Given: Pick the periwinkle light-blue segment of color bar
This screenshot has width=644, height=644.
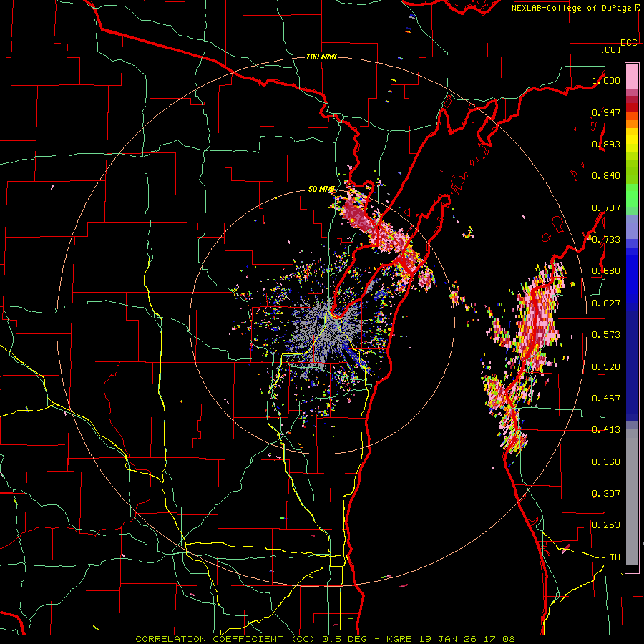Looking at the screenshot, I should pyautogui.click(x=632, y=227).
